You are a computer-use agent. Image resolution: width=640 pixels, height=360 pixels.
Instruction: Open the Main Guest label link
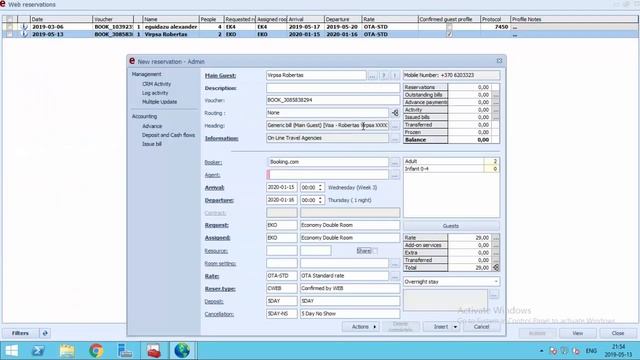pos(220,76)
